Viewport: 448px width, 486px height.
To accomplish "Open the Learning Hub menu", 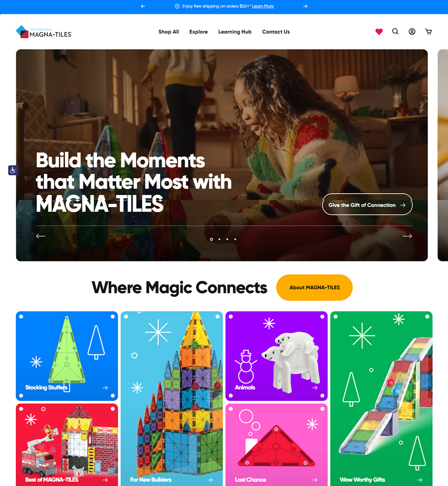I will 235,32.
